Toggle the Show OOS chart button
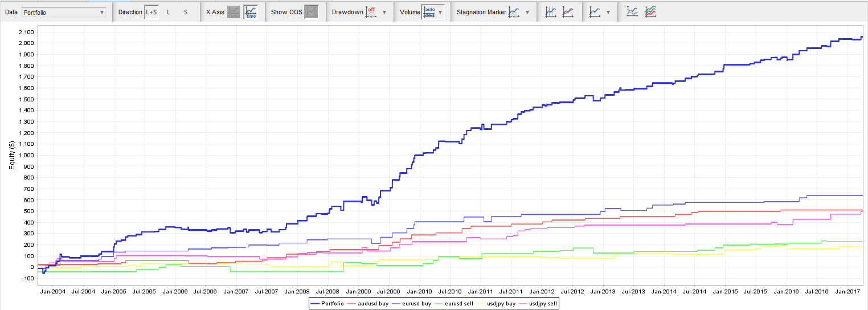 [x=311, y=12]
